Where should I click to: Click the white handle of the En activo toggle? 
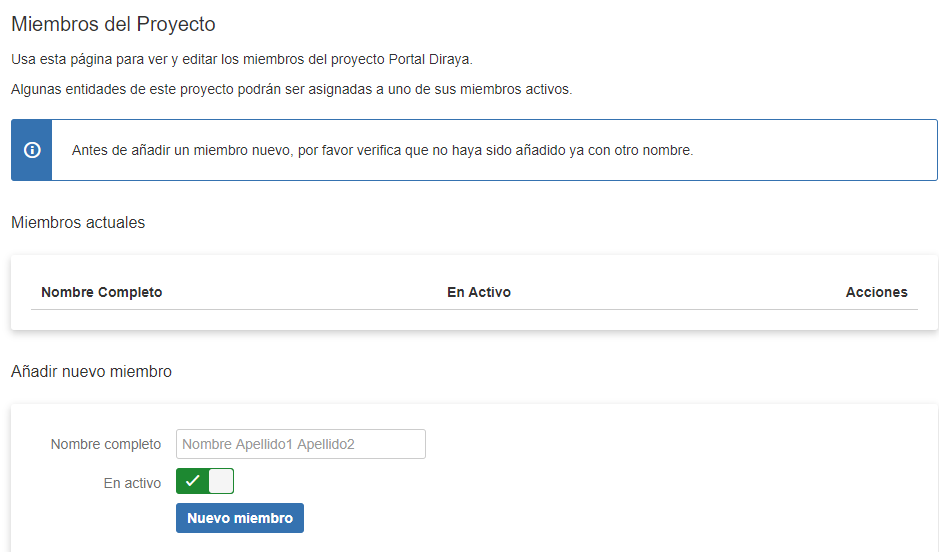[221, 481]
